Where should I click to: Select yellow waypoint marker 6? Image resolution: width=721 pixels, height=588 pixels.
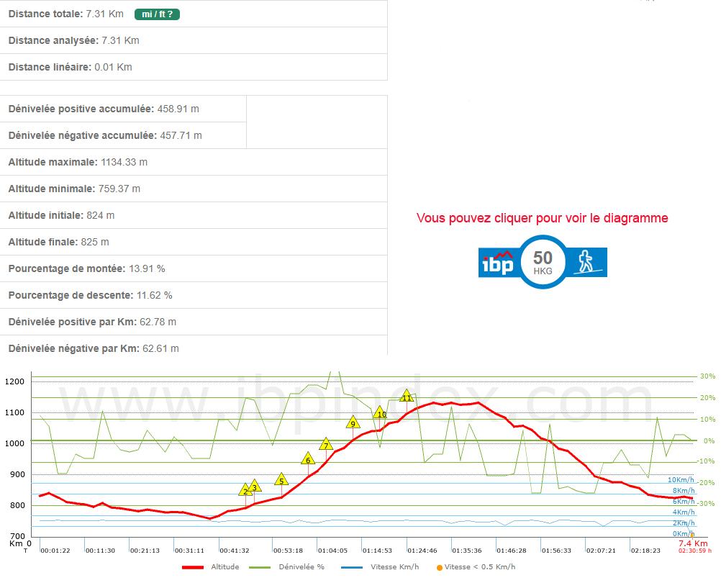[x=308, y=459]
